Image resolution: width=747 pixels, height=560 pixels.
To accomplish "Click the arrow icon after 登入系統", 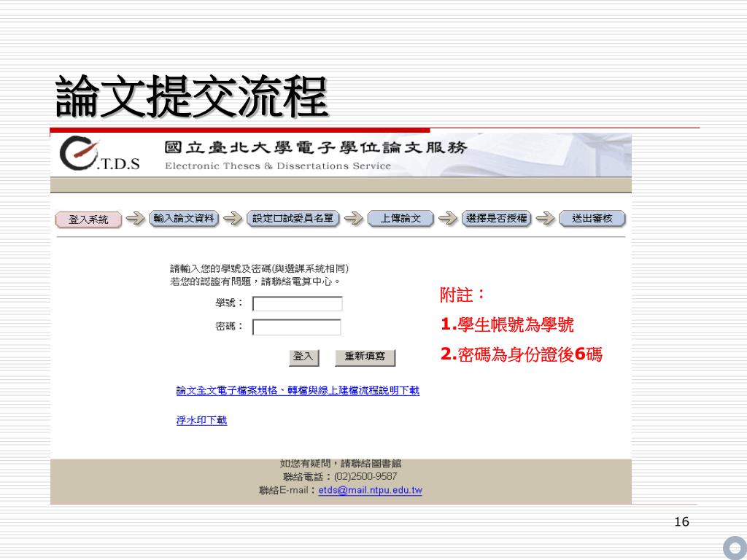I will click(135, 219).
